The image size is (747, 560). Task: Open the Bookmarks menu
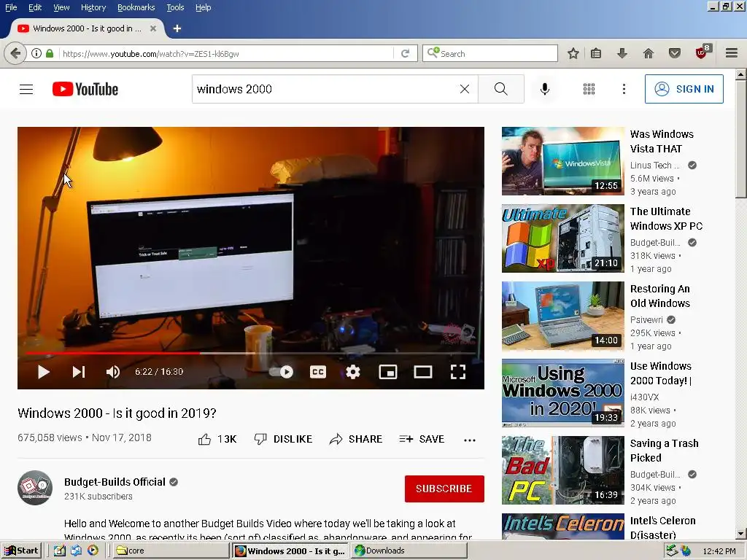(136, 7)
